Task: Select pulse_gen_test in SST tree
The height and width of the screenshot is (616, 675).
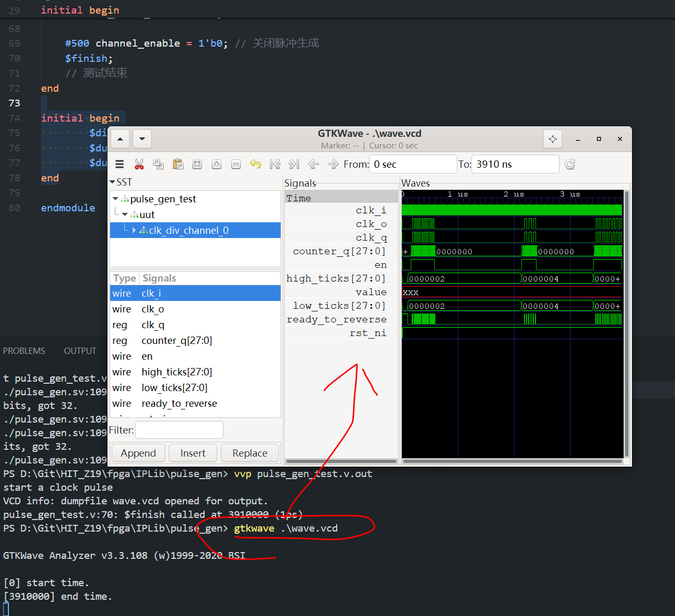Action: (x=163, y=199)
